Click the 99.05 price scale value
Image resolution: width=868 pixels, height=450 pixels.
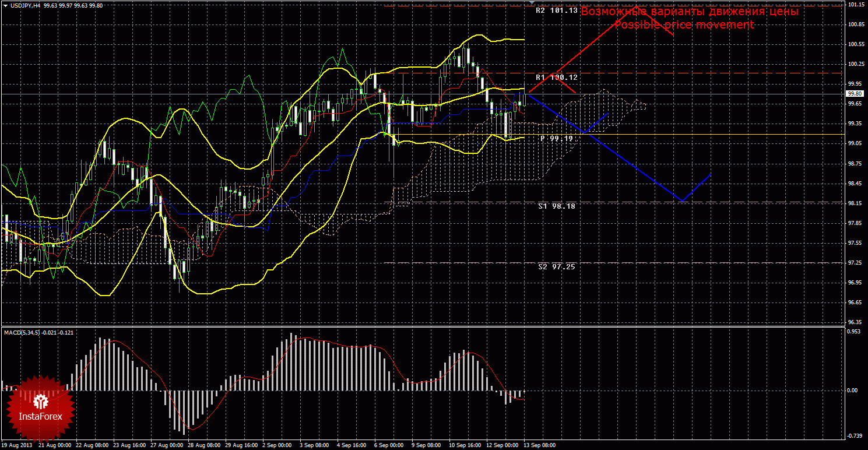click(x=856, y=143)
